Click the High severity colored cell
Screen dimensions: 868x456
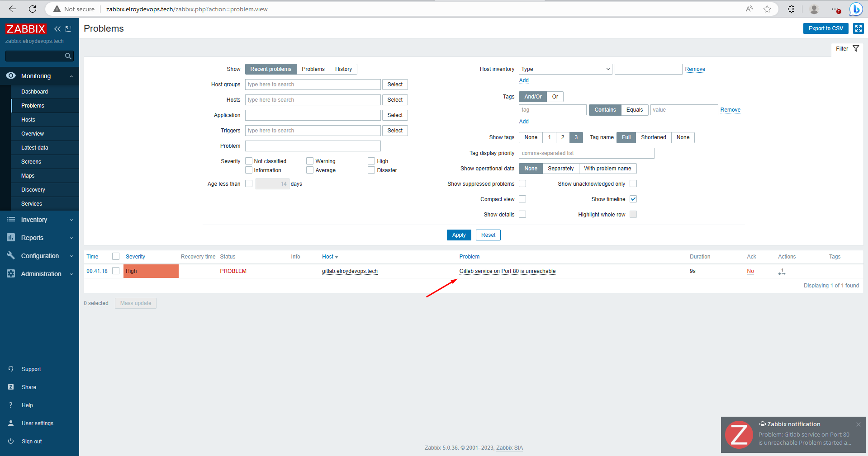pos(151,271)
